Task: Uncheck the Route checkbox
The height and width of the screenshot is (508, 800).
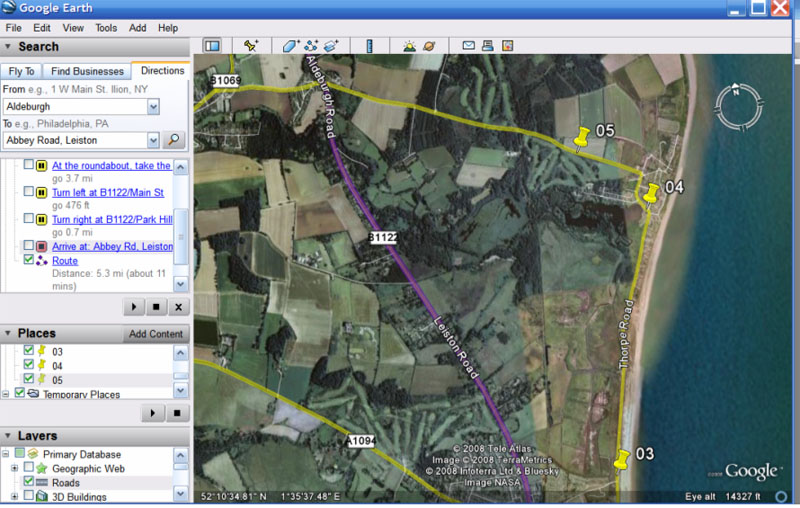Action: click(29, 260)
